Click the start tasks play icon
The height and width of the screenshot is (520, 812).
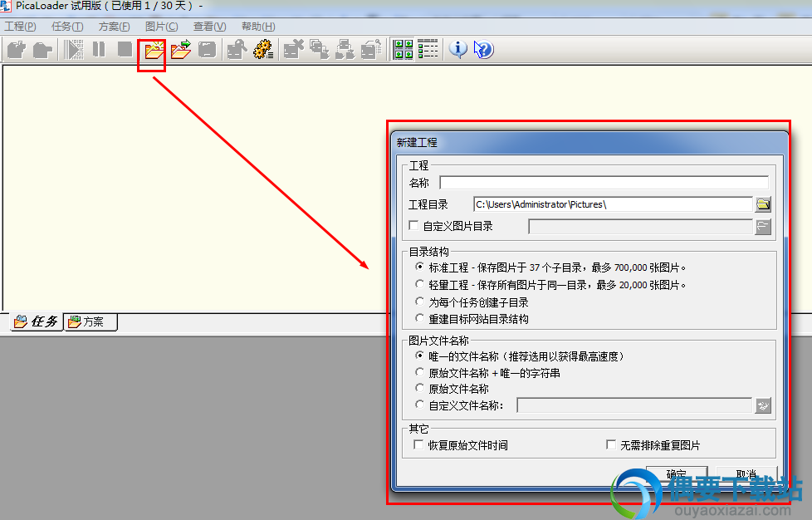[74, 50]
